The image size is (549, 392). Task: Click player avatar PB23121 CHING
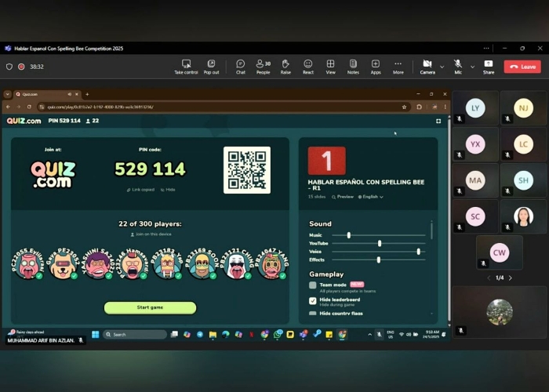237,264
